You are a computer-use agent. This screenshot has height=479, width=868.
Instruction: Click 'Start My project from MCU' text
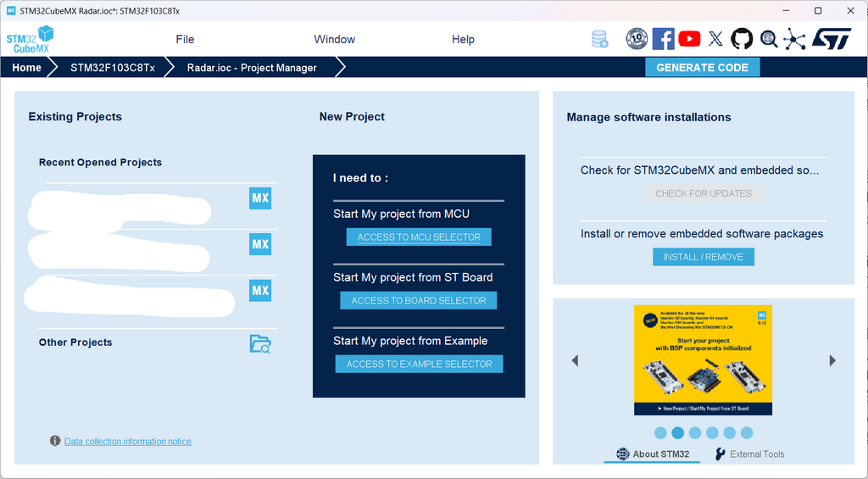coord(401,214)
